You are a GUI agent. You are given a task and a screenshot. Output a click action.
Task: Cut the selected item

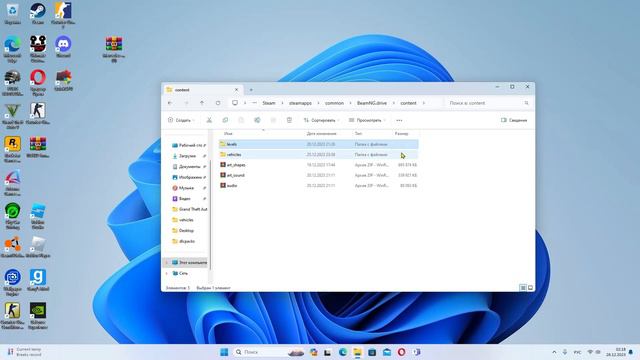(x=209, y=120)
